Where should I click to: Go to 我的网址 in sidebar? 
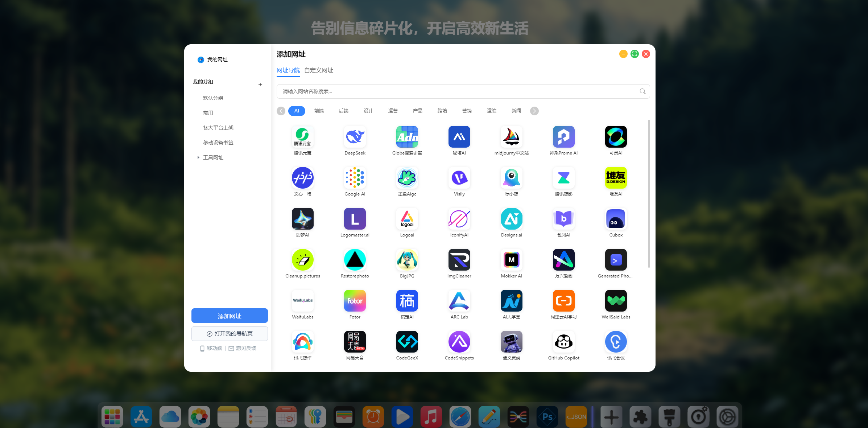click(x=212, y=60)
